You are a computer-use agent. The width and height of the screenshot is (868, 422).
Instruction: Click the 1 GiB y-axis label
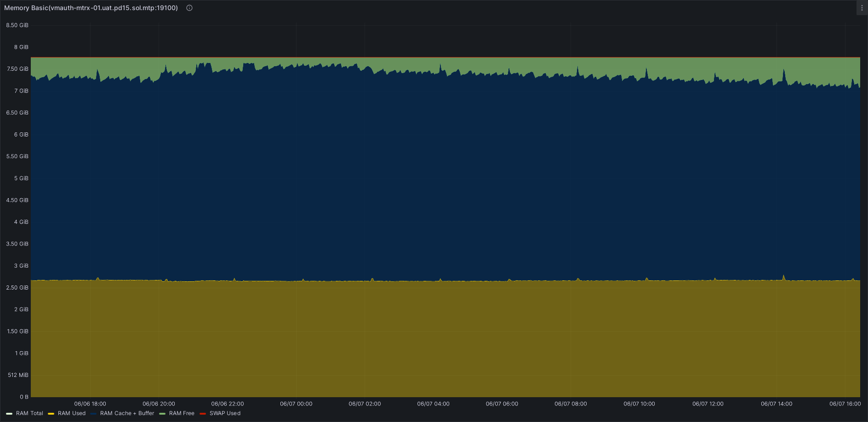pyautogui.click(x=22, y=353)
